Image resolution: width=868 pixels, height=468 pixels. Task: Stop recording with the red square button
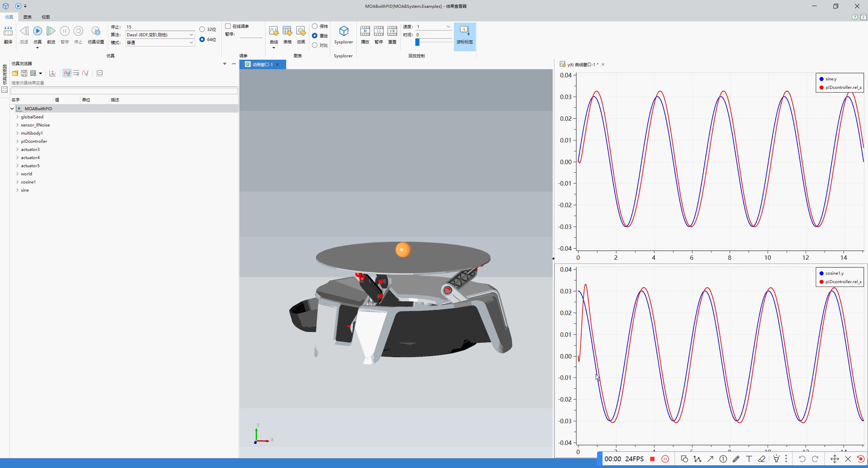(652, 459)
